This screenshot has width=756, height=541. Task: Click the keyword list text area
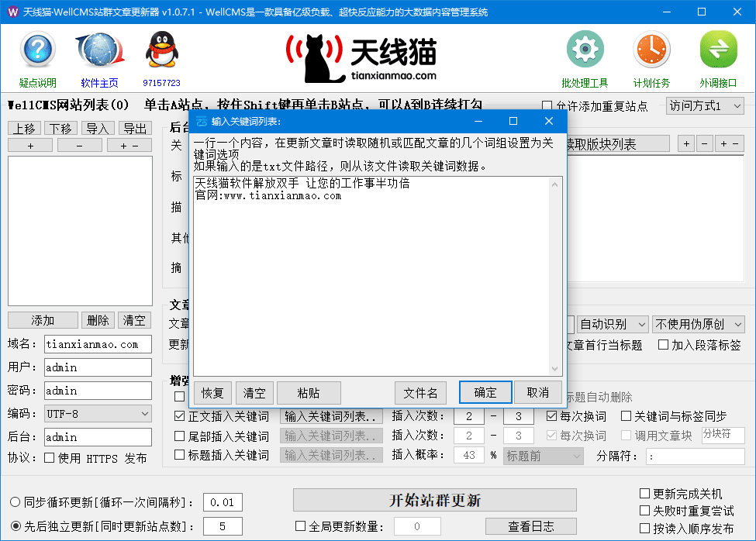pos(371,276)
